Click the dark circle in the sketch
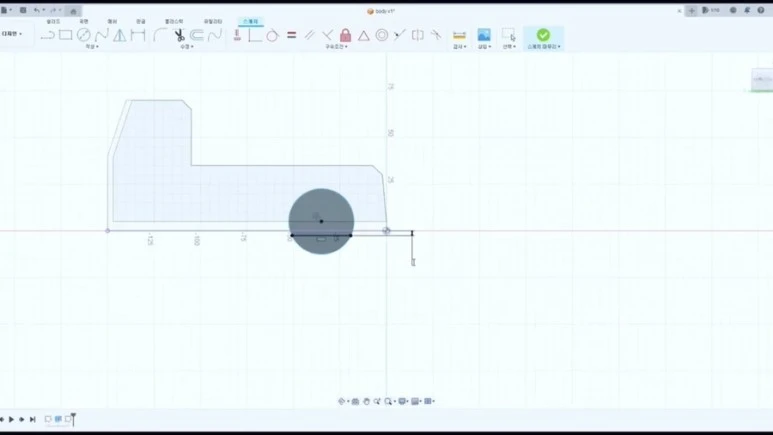 [x=321, y=221]
